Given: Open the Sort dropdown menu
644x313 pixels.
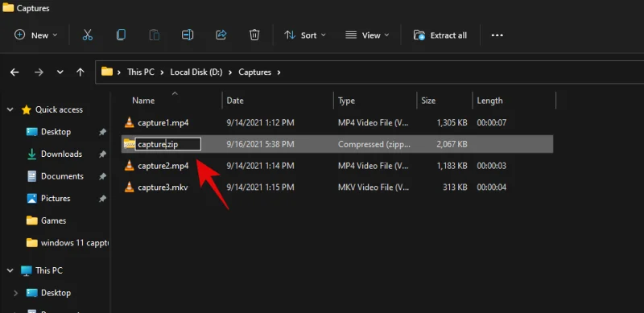Looking at the screenshot, I should click(305, 35).
